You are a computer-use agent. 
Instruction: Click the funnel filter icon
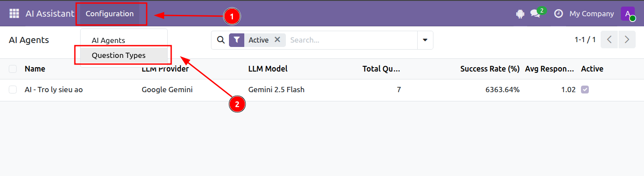(236, 40)
